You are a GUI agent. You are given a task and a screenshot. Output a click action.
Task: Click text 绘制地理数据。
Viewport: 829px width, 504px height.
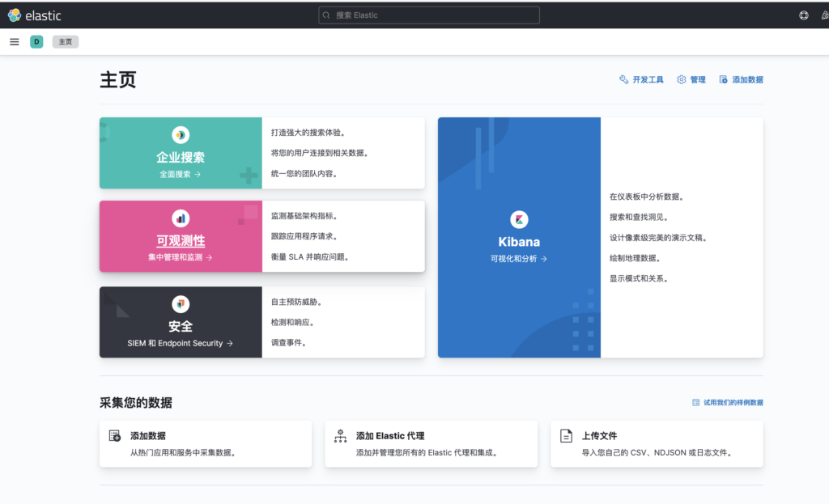[636, 258]
